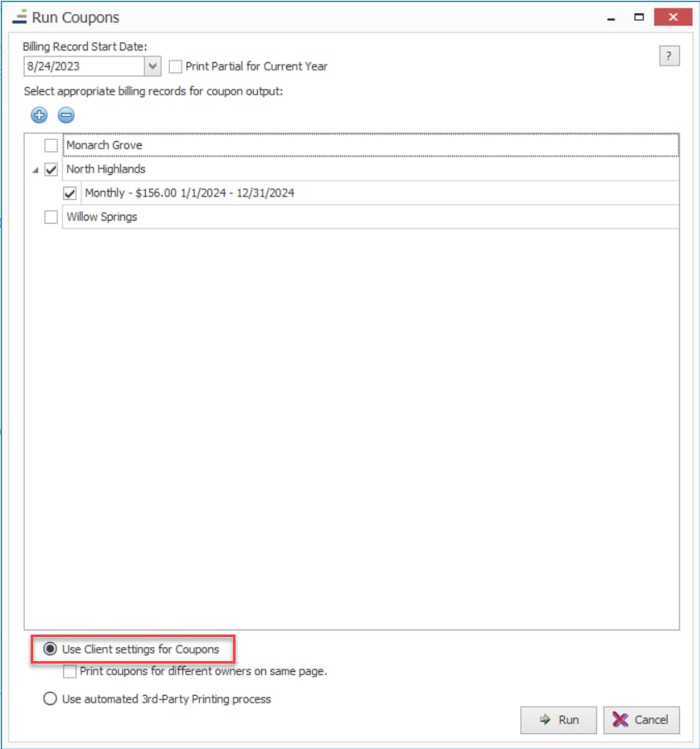The height and width of the screenshot is (749, 700).
Task: Click the Run Coupons app logo icon
Action: (x=20, y=17)
